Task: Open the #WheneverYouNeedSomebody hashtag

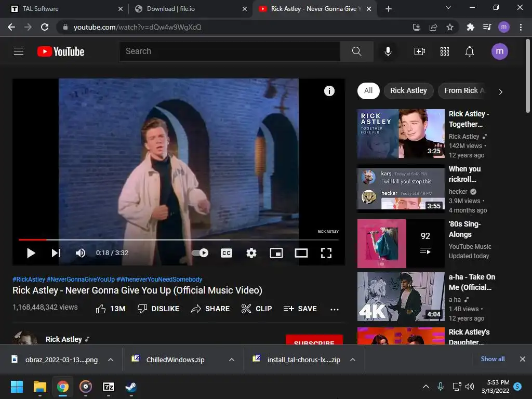Action: [159, 279]
